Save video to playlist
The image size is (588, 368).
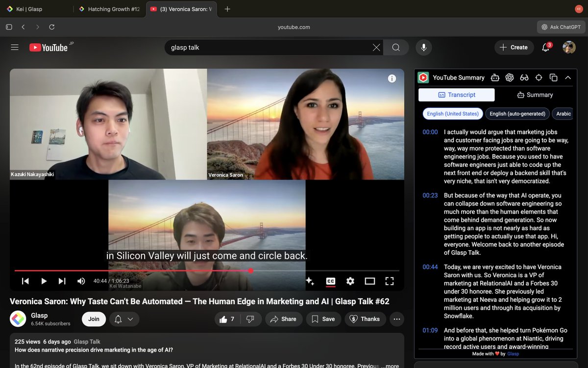[323, 319]
